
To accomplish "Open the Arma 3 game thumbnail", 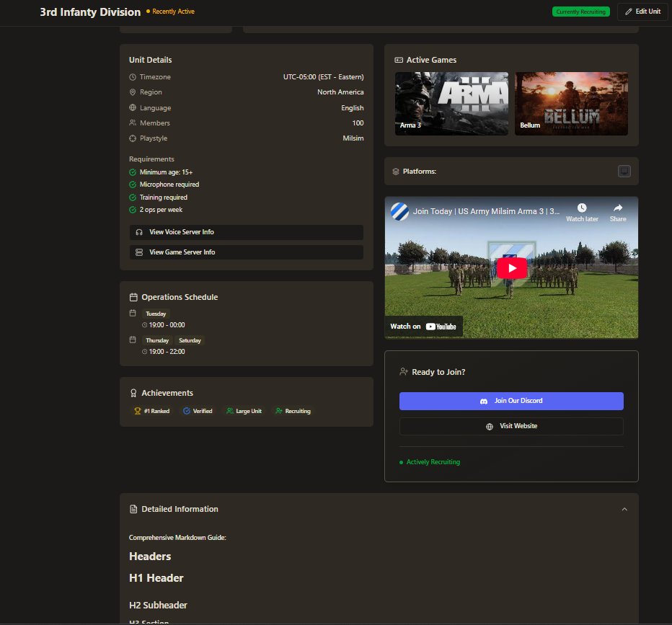I will tap(451, 104).
